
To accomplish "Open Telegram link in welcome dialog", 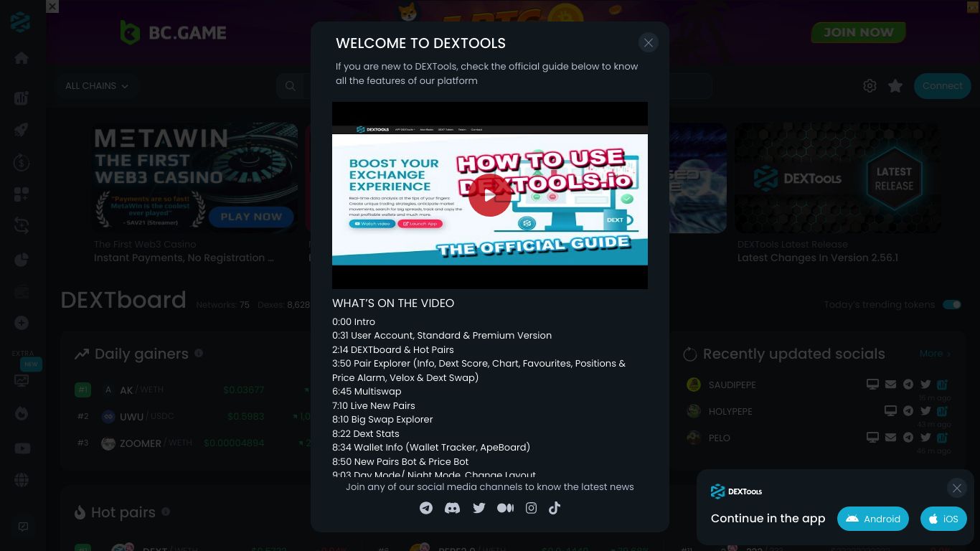I will pos(426,508).
